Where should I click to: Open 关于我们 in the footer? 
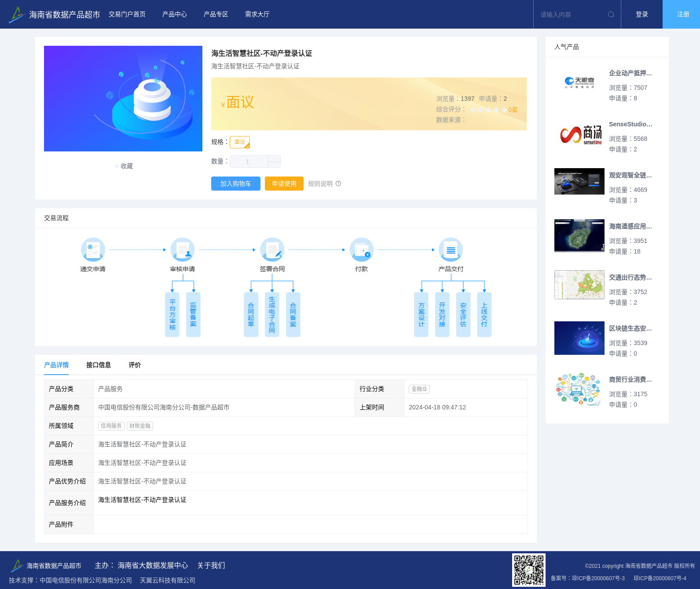[x=211, y=565]
